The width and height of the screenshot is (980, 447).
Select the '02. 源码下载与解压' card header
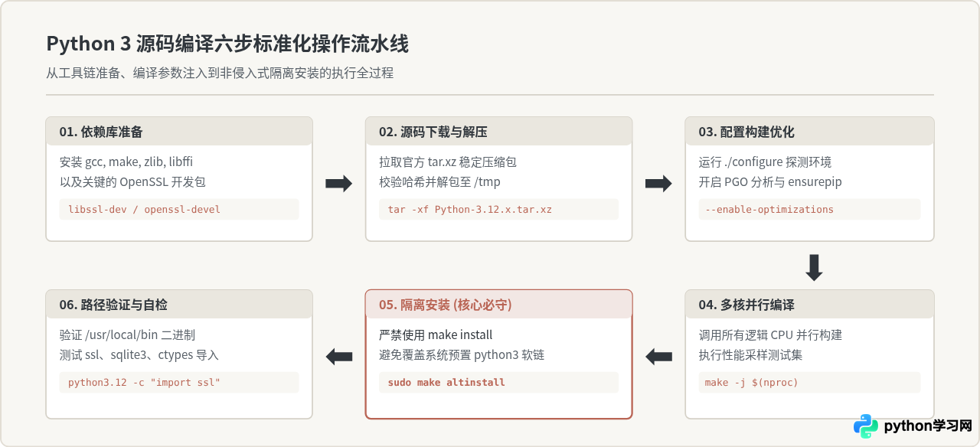click(x=498, y=132)
